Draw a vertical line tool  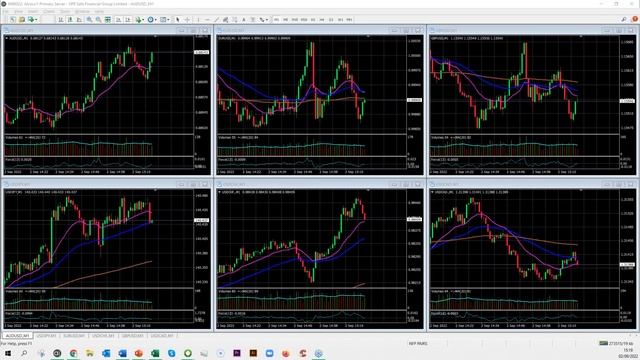[x=198, y=19]
